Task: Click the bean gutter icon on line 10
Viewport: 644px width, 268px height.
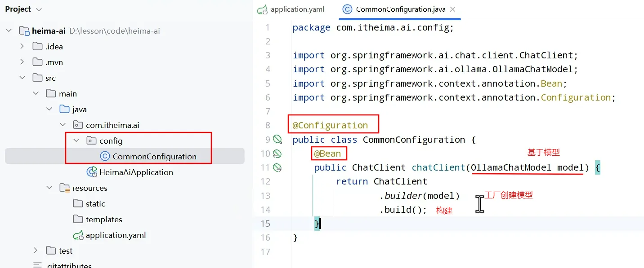Action: [277, 154]
